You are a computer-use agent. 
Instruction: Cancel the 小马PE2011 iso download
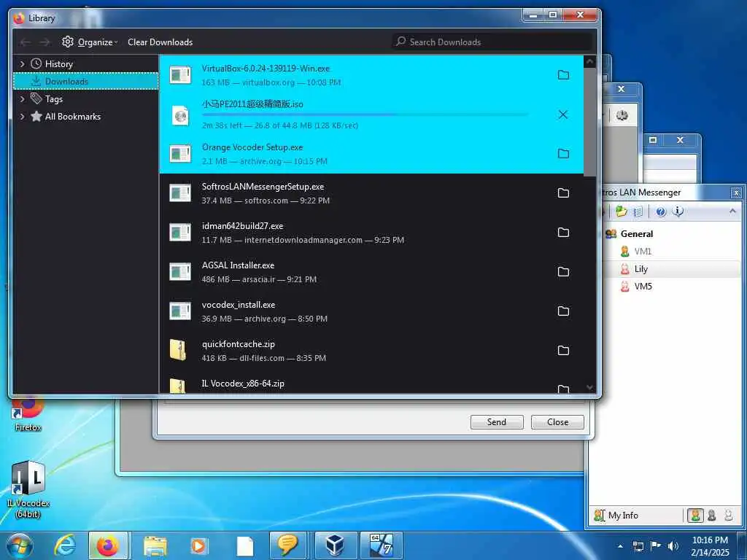(563, 114)
